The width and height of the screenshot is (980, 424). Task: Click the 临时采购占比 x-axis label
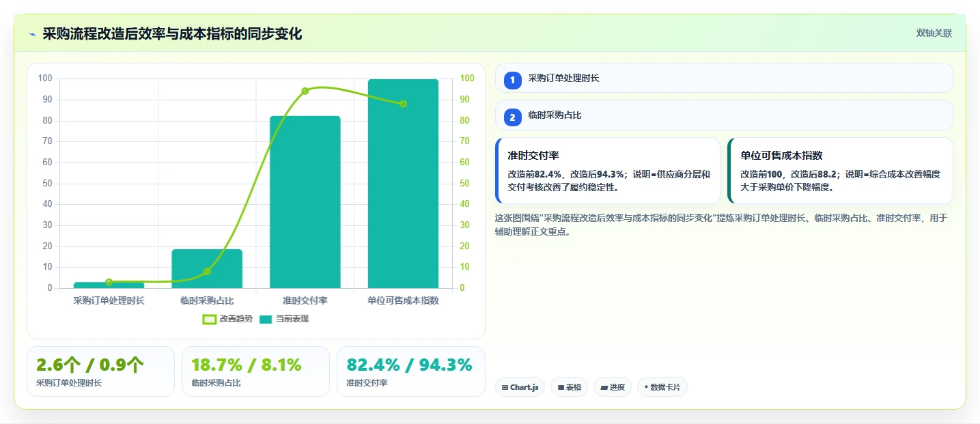click(207, 300)
